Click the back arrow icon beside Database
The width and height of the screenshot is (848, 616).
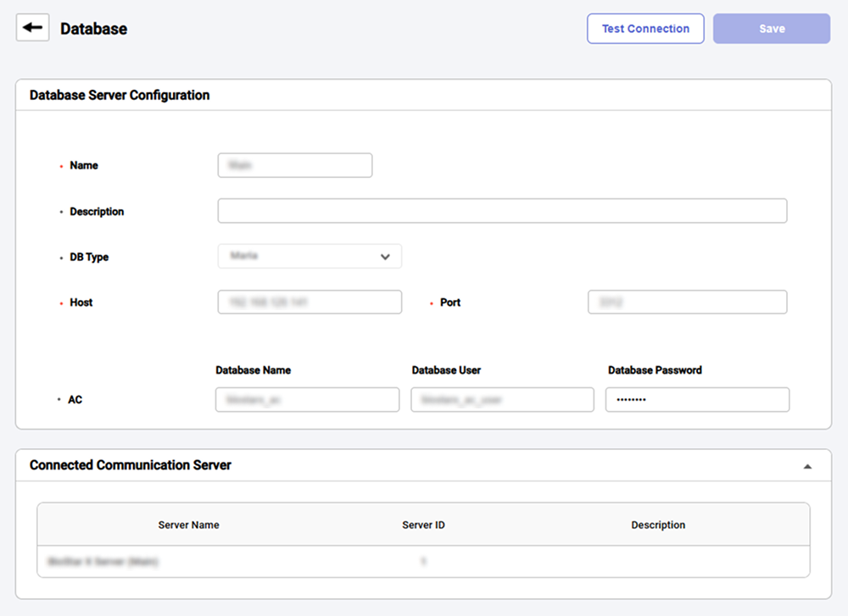pyautogui.click(x=33, y=28)
